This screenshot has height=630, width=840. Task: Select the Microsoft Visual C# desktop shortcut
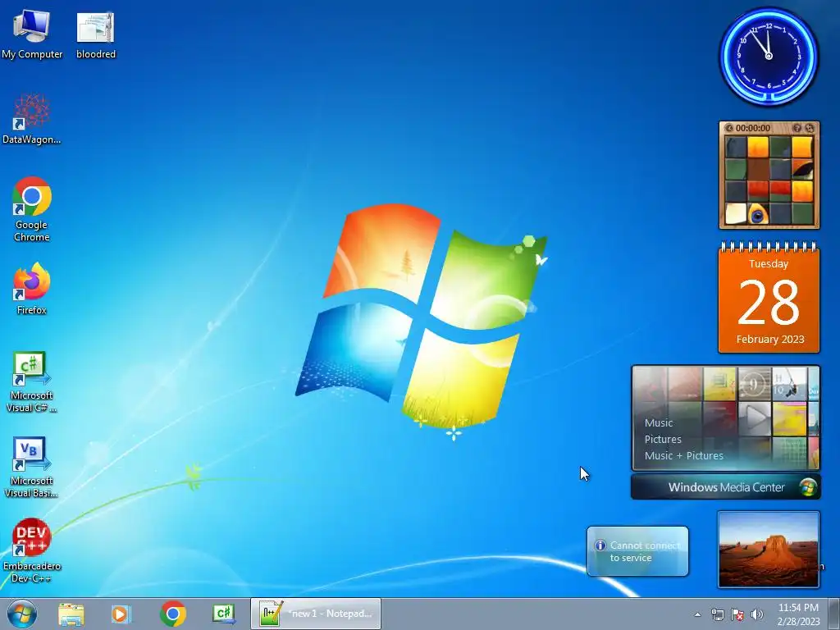32,381
